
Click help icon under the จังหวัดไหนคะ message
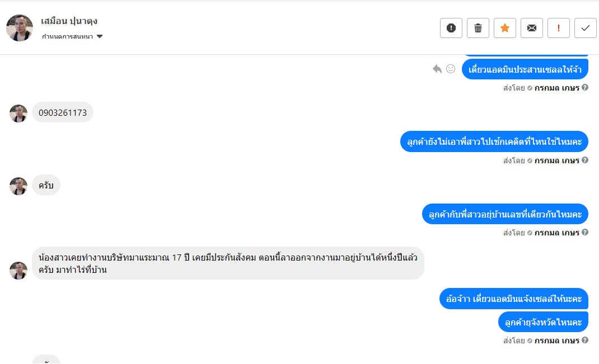(585, 340)
